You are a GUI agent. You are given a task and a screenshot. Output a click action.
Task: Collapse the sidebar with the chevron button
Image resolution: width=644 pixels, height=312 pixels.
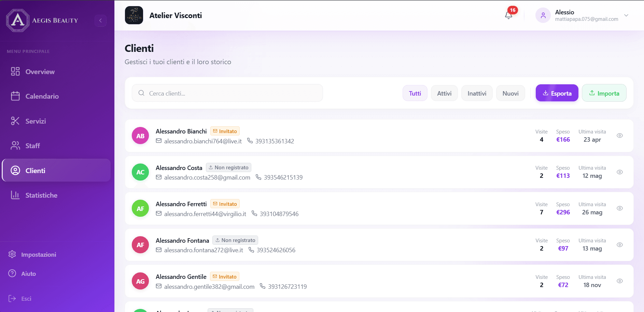click(x=100, y=20)
